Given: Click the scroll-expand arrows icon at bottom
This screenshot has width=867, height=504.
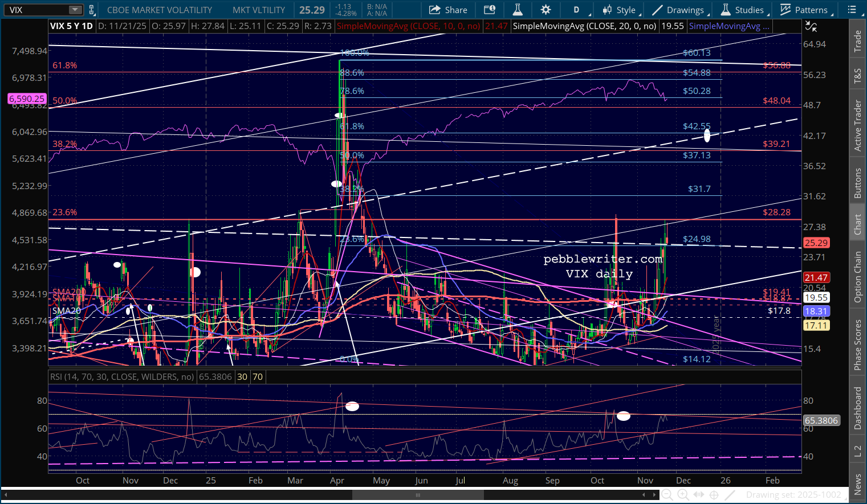Looking at the screenshot, I should 698,495.
